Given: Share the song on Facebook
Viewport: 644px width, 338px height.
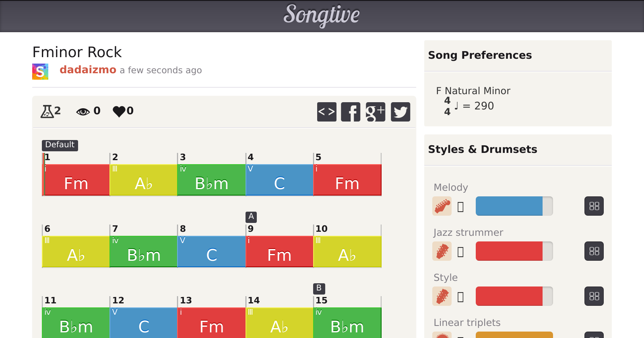Looking at the screenshot, I should point(351,112).
